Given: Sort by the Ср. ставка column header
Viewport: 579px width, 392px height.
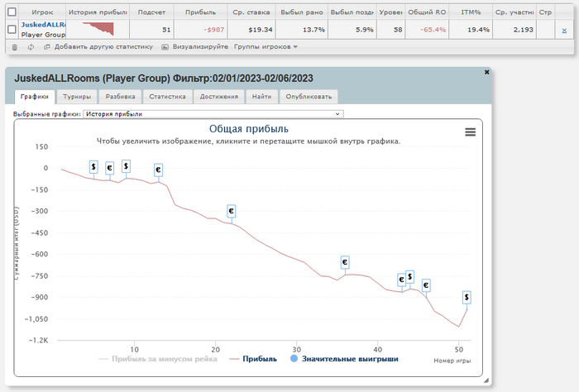Looking at the screenshot, I should pyautogui.click(x=251, y=12).
